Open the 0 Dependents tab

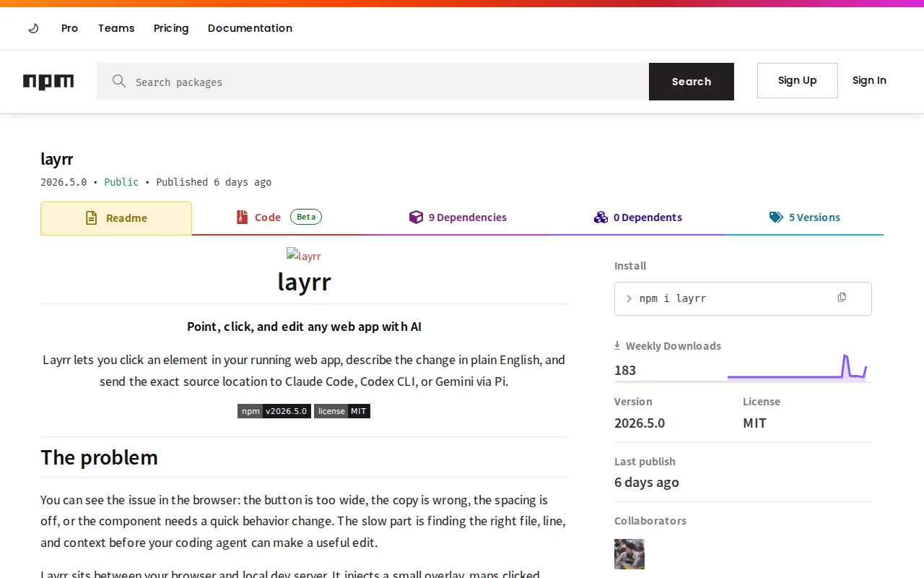[638, 217]
